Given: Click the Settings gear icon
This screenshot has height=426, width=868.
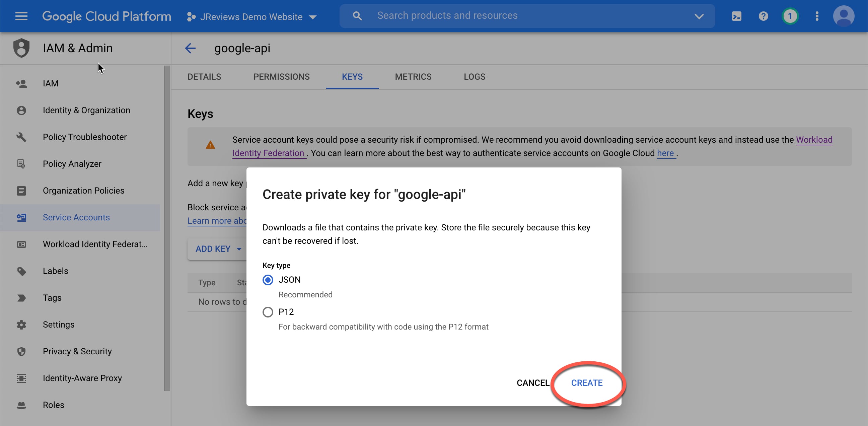Looking at the screenshot, I should coord(21,325).
